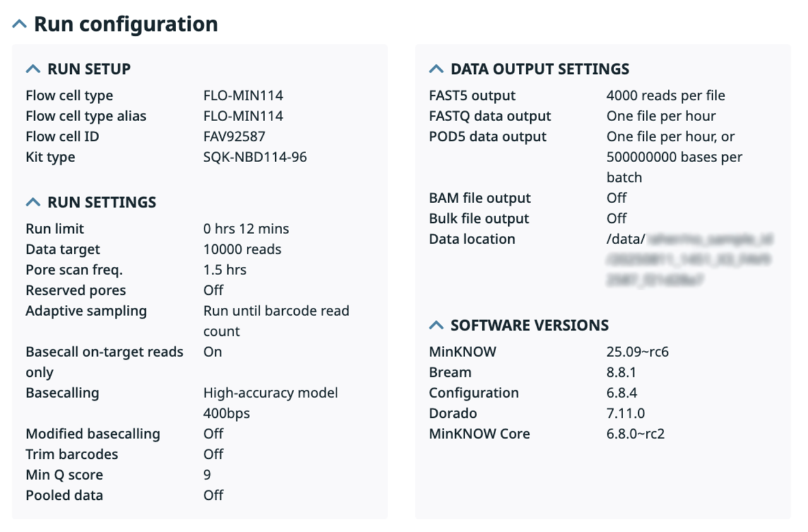Select the Dorado software version entry
Screen dimensions: 808x532
click(x=628, y=413)
